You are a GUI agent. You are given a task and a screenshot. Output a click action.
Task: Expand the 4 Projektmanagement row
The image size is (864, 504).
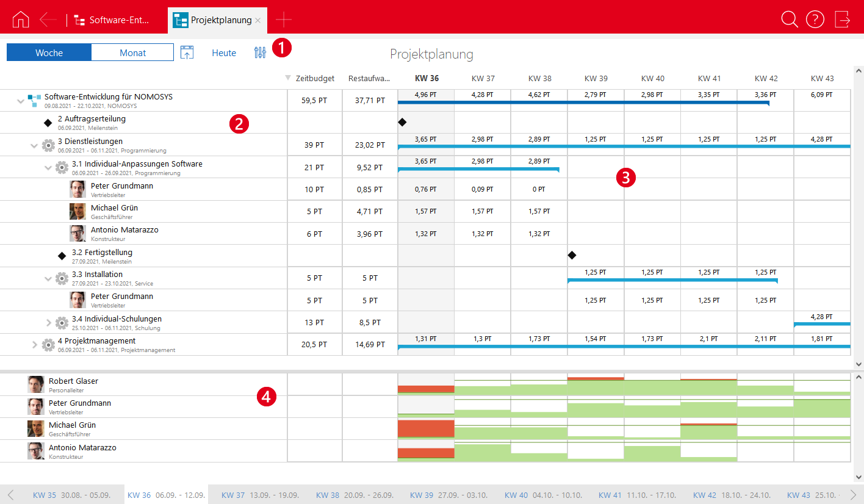pyautogui.click(x=35, y=345)
